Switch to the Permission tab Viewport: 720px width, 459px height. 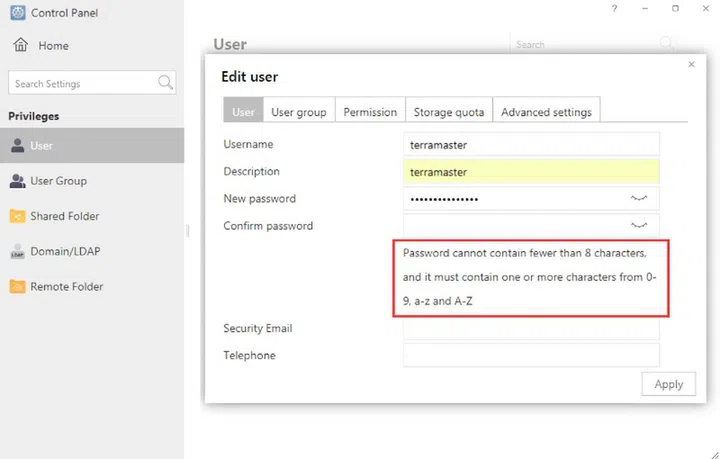pos(370,112)
